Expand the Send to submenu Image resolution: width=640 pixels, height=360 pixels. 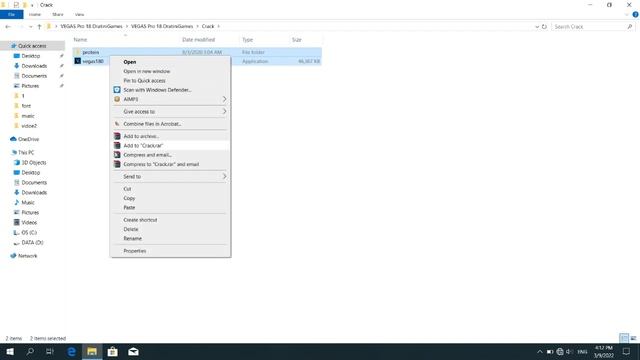(170, 177)
